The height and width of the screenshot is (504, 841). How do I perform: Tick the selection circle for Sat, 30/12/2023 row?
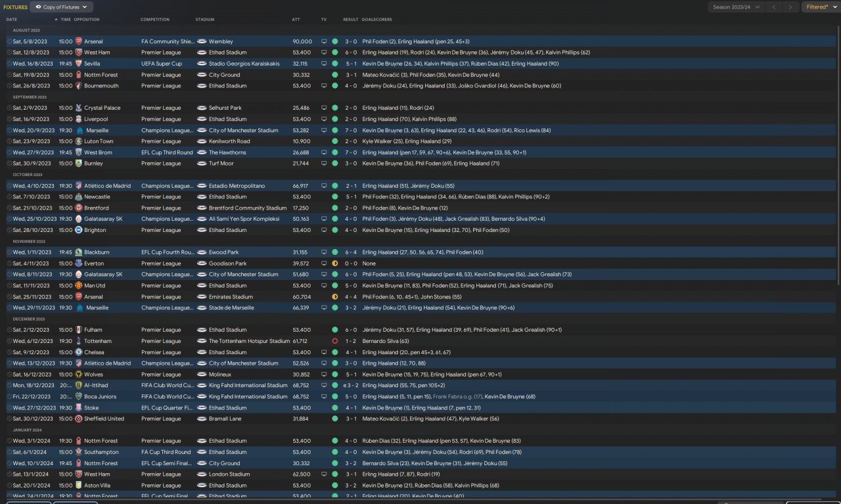9,419
